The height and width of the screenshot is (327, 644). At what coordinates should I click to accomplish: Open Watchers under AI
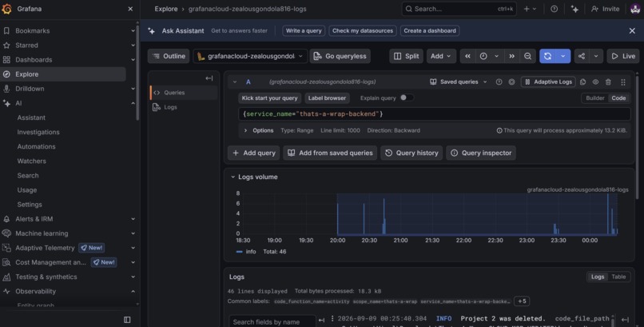[32, 161]
